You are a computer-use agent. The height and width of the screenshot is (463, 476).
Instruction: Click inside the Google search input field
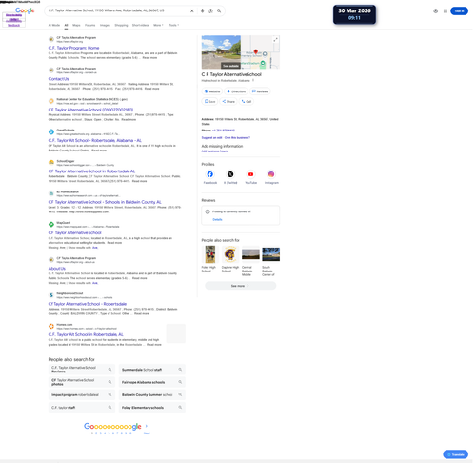(x=117, y=10)
